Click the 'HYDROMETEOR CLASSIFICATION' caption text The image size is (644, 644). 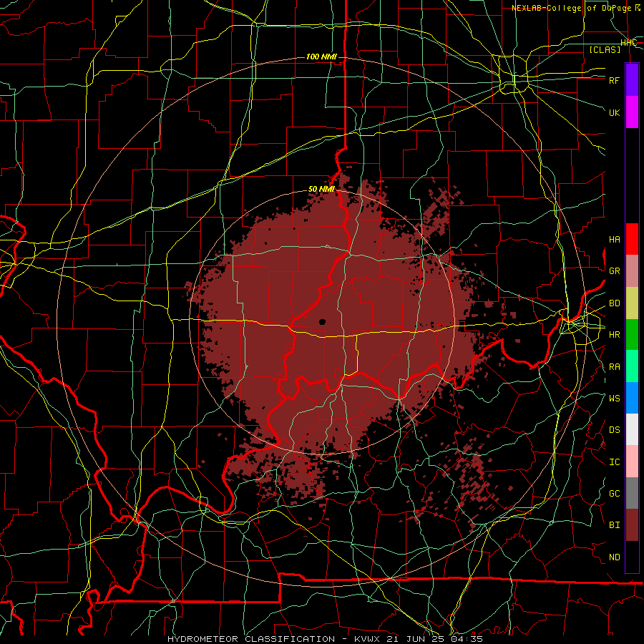(x=251, y=639)
